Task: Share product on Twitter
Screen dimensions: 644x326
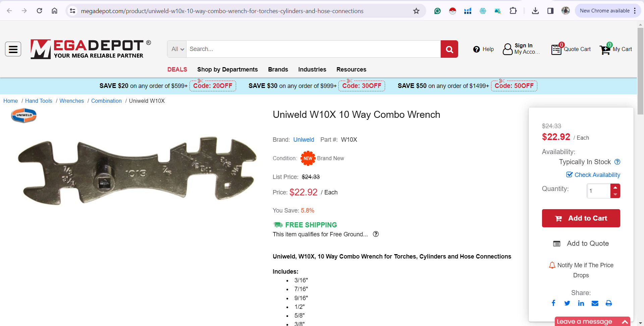Action: pyautogui.click(x=567, y=303)
